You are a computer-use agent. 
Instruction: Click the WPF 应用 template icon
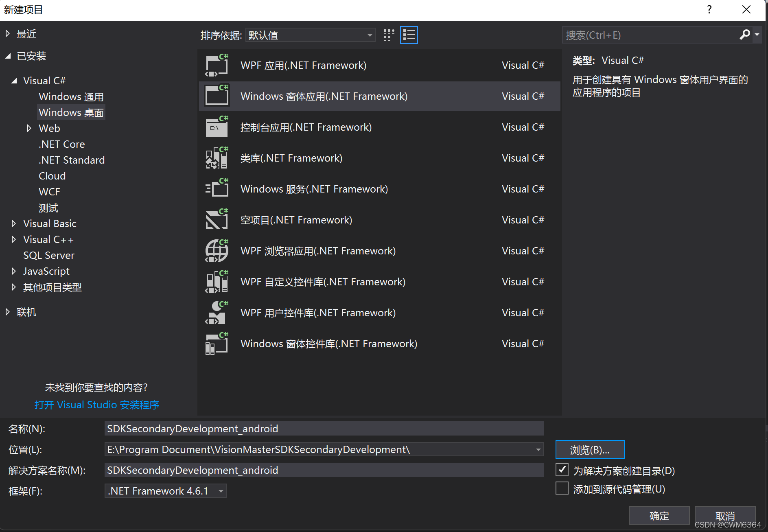pos(217,65)
